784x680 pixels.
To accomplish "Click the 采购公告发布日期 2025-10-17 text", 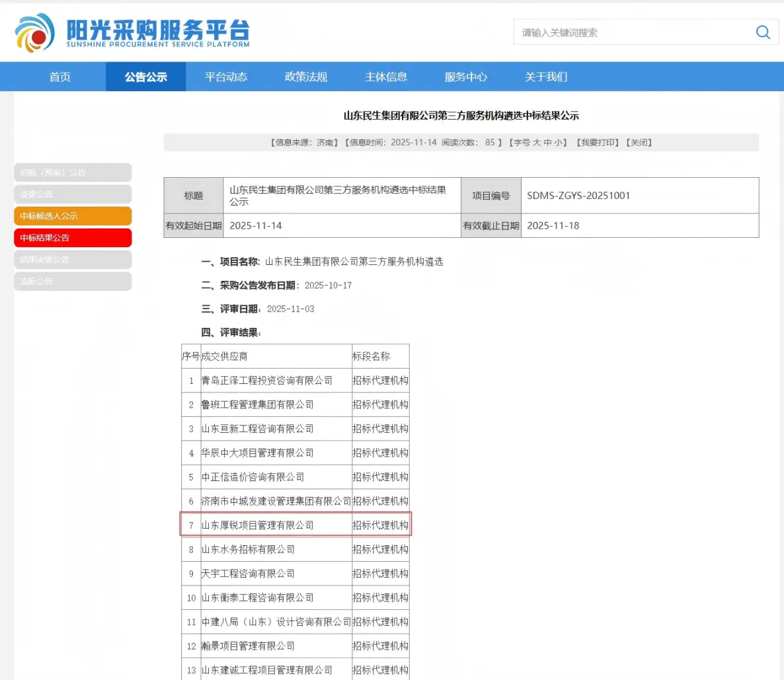I will [276, 285].
